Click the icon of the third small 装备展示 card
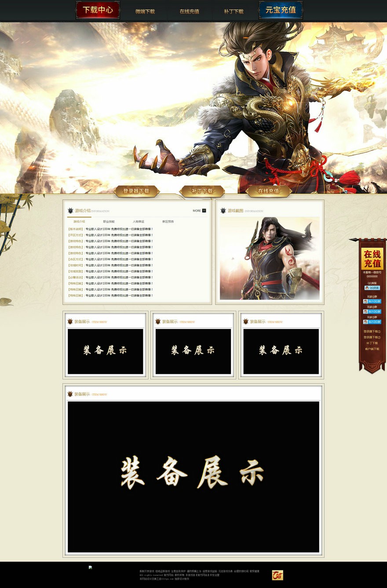The image size is (387, 588). pos(246,321)
